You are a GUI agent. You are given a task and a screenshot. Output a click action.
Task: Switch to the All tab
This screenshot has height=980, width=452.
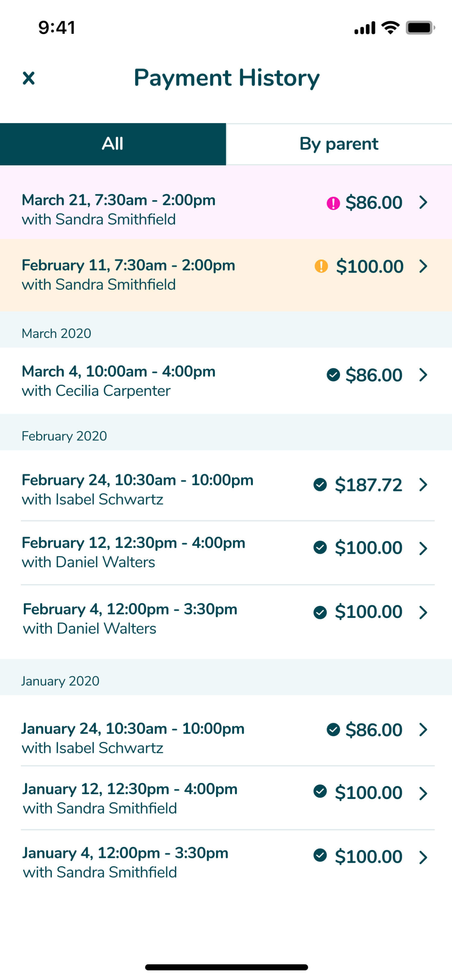pyautogui.click(x=113, y=144)
